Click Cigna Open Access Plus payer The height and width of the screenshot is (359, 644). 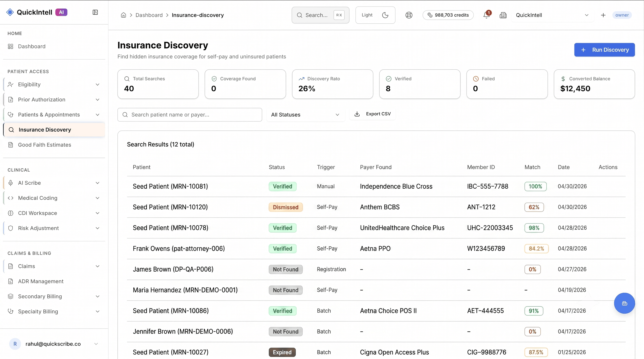click(x=394, y=352)
